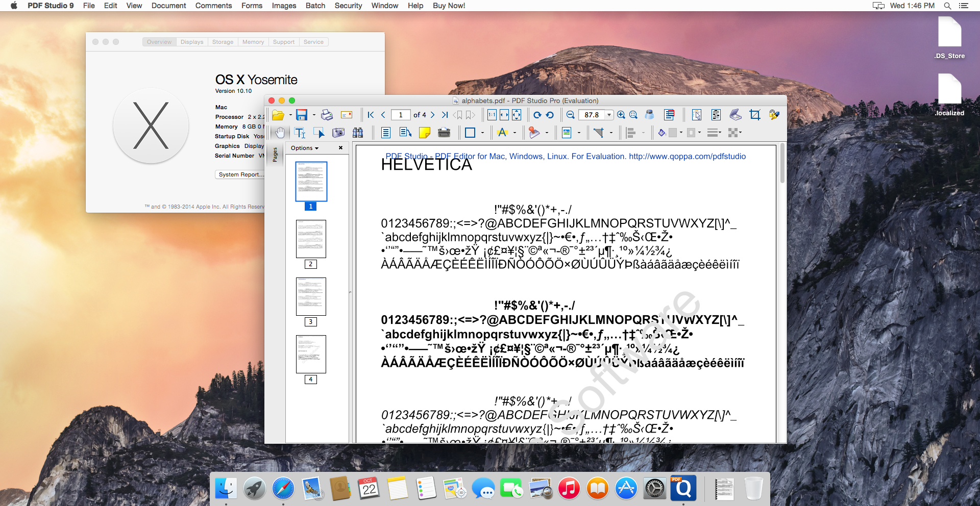Expand the rectangle shape tool dropdown
The image size is (980, 506).
[x=482, y=133]
